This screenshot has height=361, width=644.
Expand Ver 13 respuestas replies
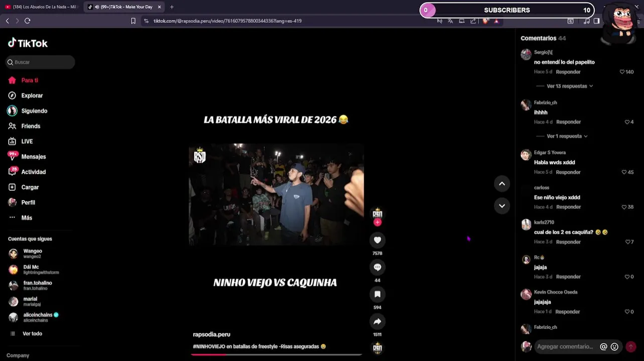tap(567, 86)
